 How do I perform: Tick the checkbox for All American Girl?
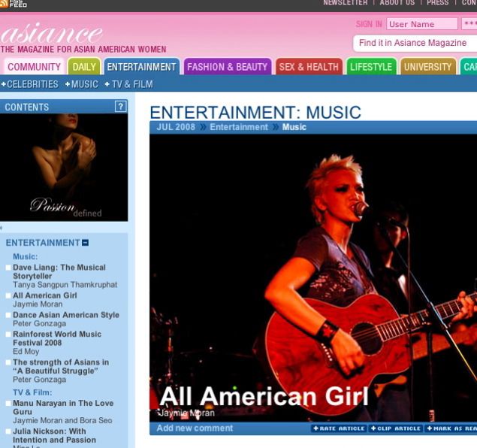pos(8,296)
